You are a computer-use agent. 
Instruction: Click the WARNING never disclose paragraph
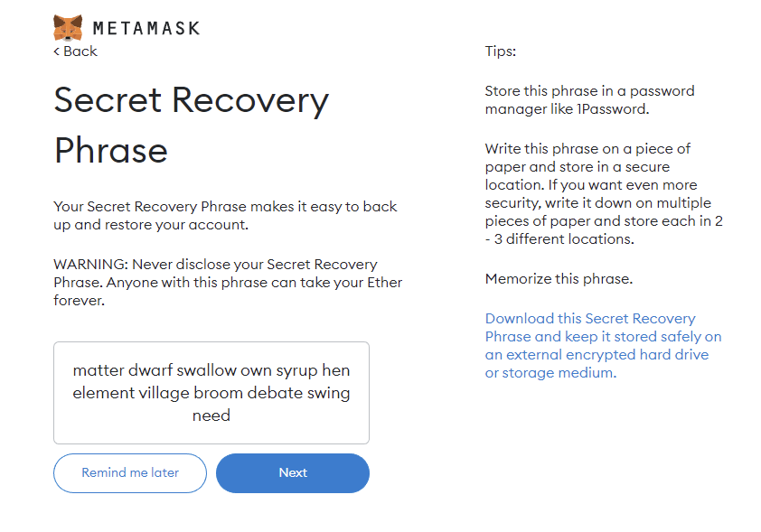228,282
